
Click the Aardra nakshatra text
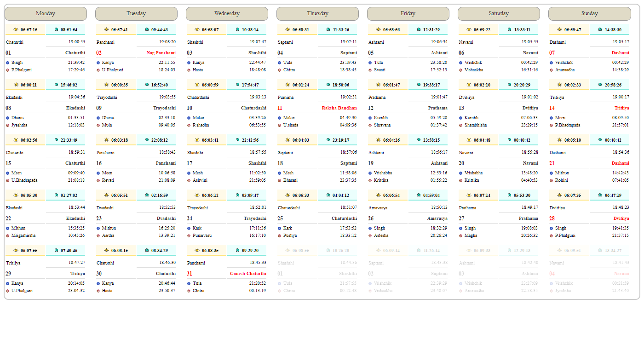[108, 236]
